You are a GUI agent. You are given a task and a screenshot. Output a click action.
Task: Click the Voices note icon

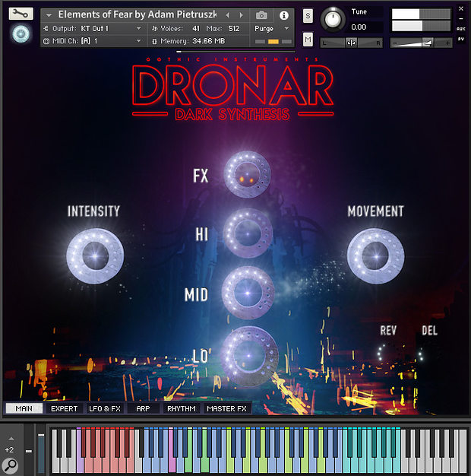(155, 29)
